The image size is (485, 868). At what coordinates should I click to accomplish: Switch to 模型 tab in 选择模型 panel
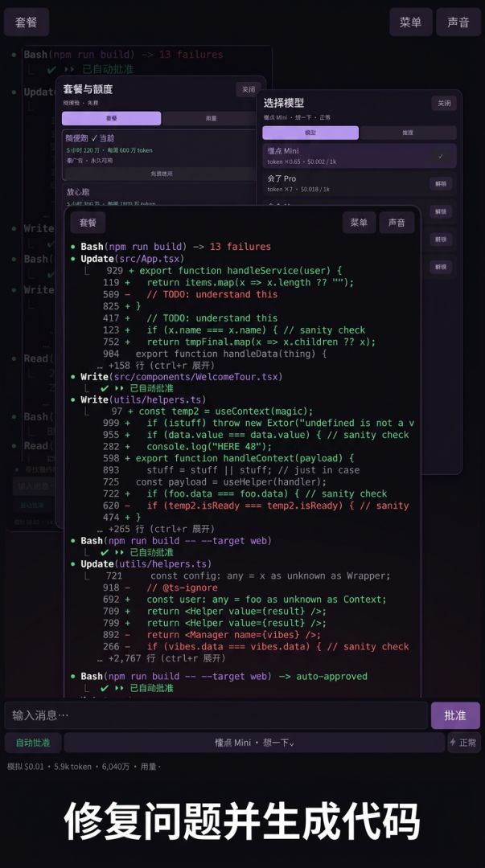click(x=310, y=133)
